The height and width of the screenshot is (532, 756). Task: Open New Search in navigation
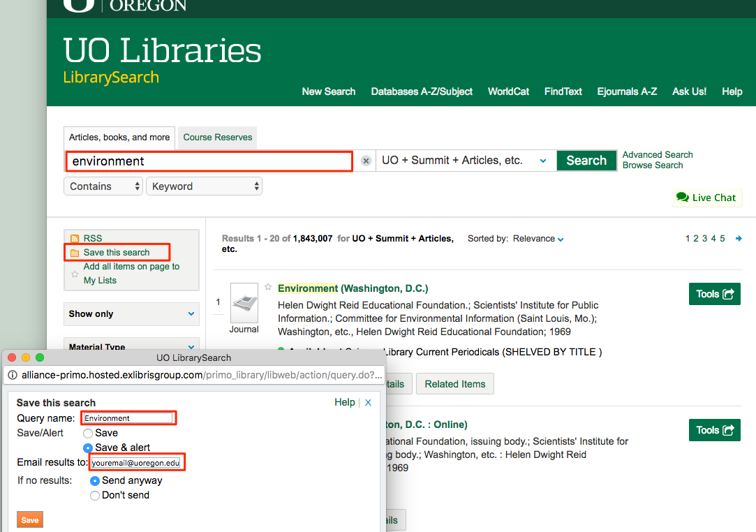coord(329,91)
